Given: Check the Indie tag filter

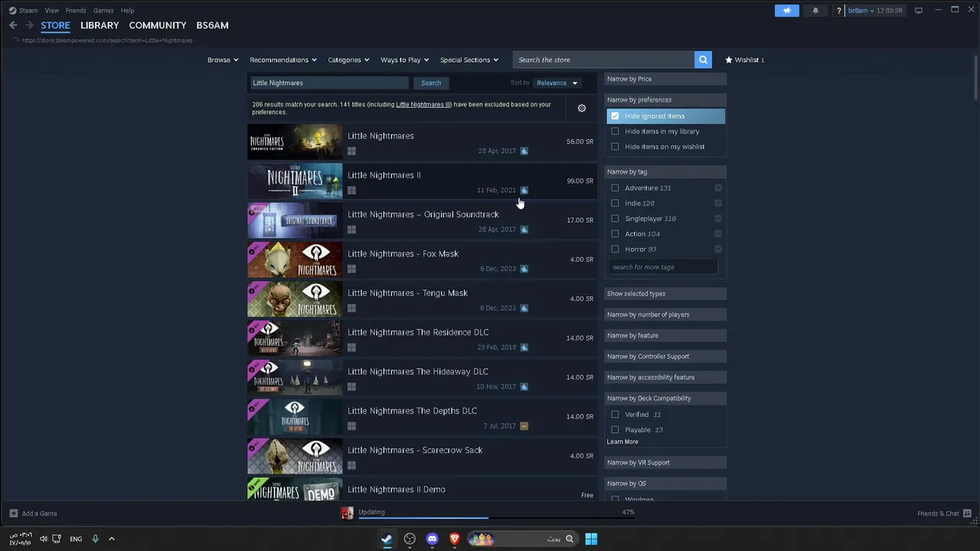Looking at the screenshot, I should (x=615, y=204).
